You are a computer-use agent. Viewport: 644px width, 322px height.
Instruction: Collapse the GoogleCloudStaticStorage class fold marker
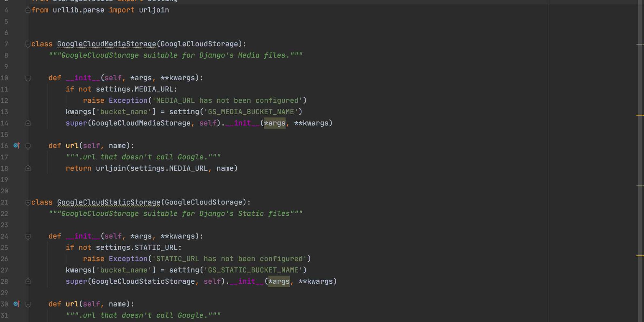click(x=28, y=203)
